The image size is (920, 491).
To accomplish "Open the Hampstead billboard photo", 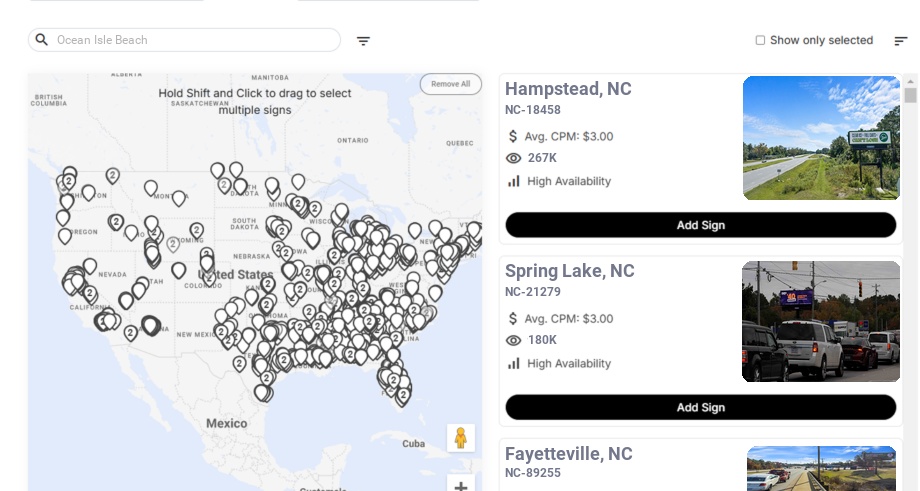I will point(821,138).
